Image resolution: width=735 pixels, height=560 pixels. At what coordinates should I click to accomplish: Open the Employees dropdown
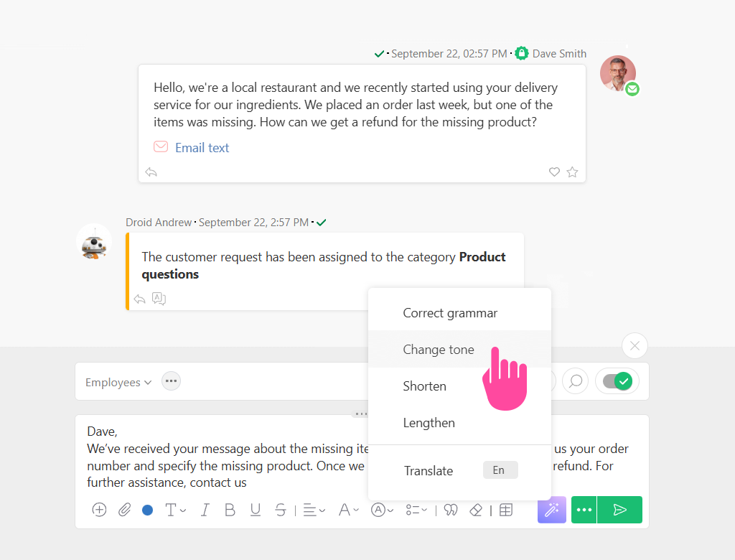coord(118,383)
